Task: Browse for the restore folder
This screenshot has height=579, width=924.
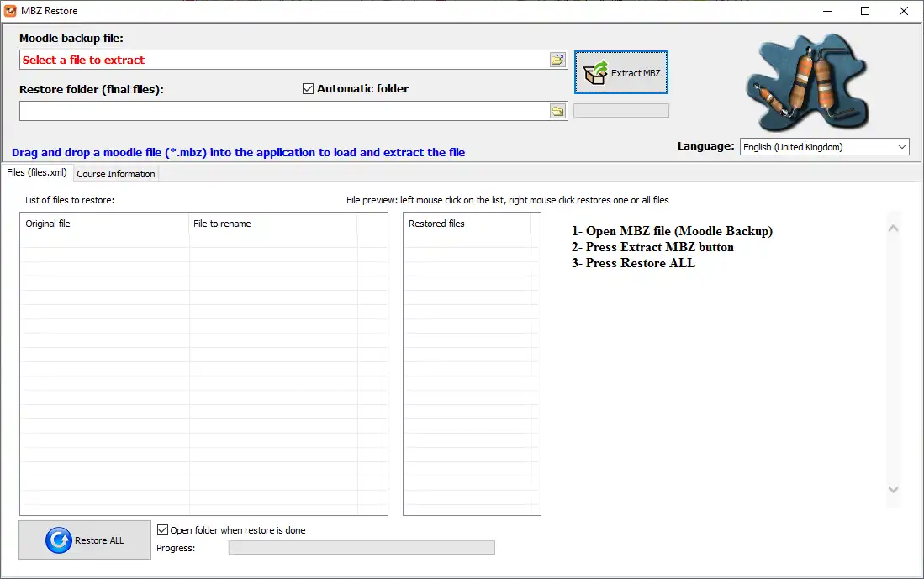Action: coord(557,111)
